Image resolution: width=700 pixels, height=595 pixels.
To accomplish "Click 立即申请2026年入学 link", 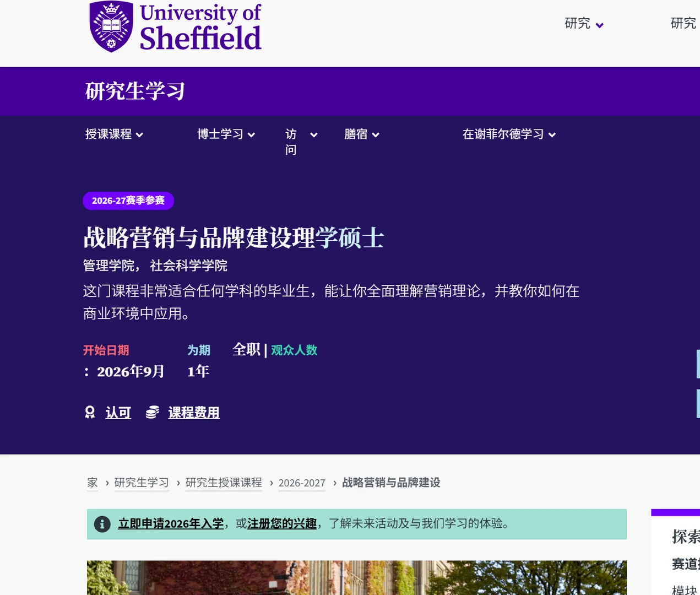I will click(x=171, y=524).
